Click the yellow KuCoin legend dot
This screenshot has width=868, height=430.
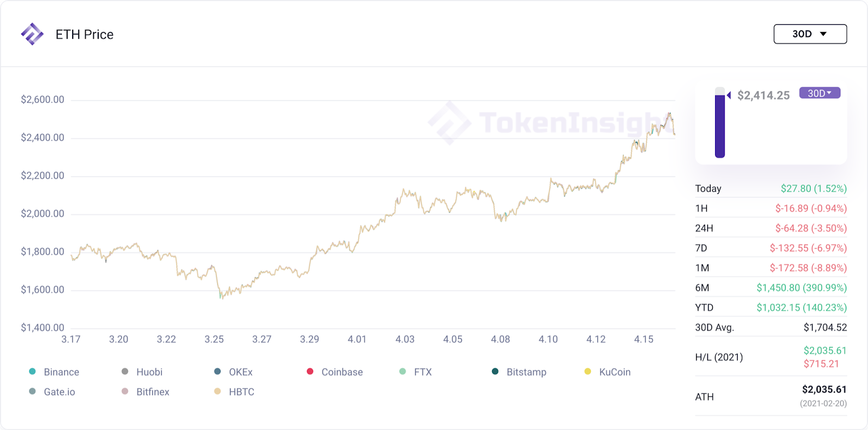click(588, 371)
